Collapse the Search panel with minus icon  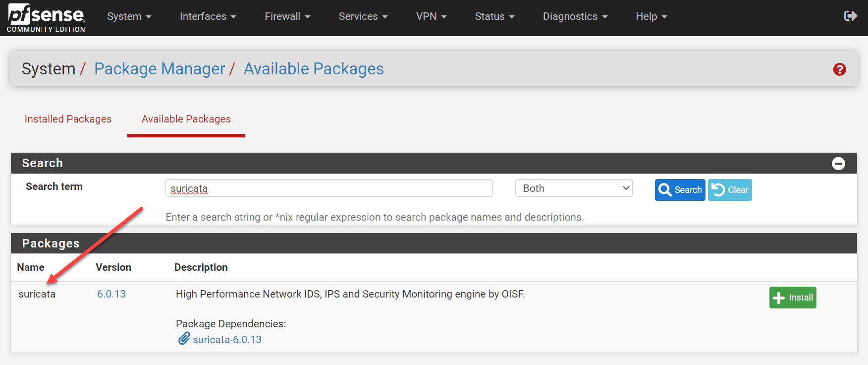[x=838, y=164]
